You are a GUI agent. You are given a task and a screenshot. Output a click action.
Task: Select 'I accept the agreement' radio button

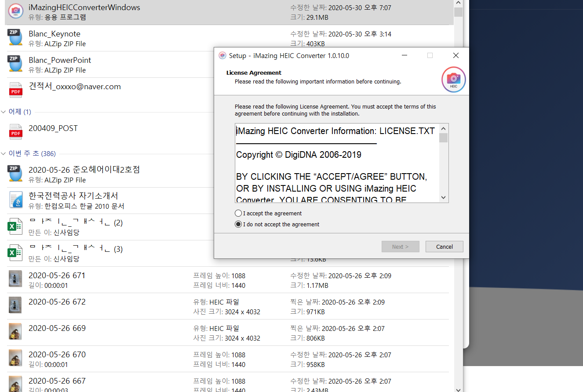click(x=238, y=213)
